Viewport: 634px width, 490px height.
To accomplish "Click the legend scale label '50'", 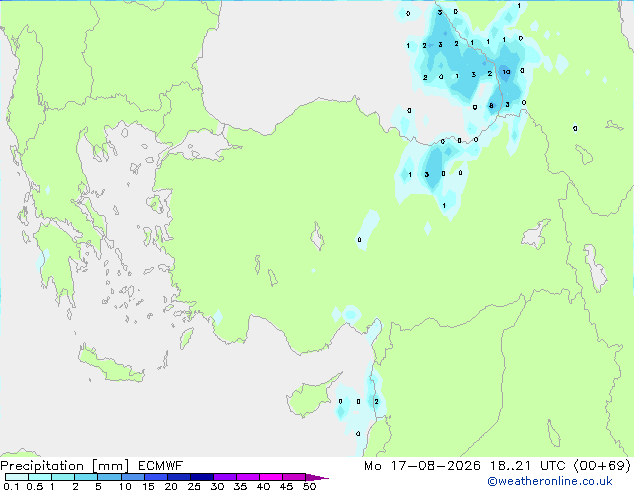I will tap(309, 486).
